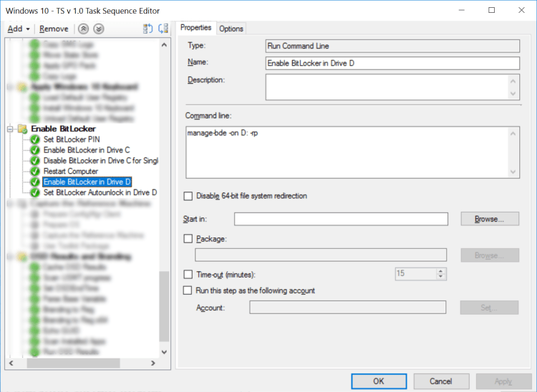537x392 pixels.
Task: Click green check icon beside Enable BitLocker in Drive C
Action: click(x=35, y=150)
